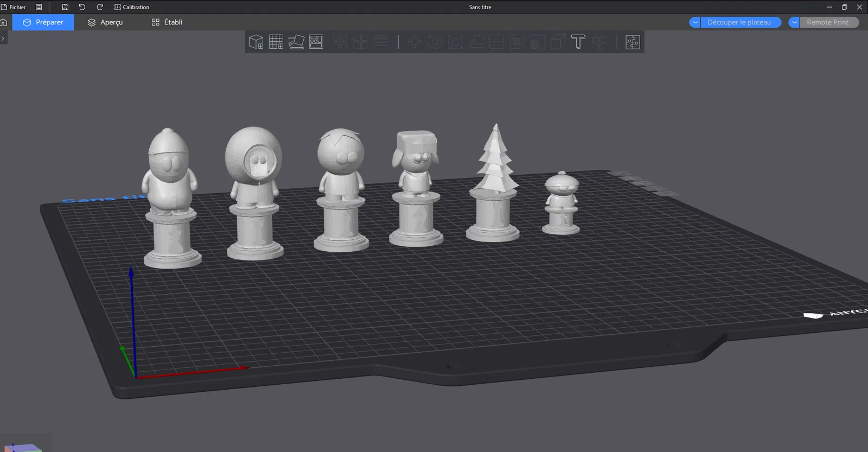Image resolution: width=868 pixels, height=452 pixels.
Task: Select the tall capped figure on pedestal
Action: 171,198
